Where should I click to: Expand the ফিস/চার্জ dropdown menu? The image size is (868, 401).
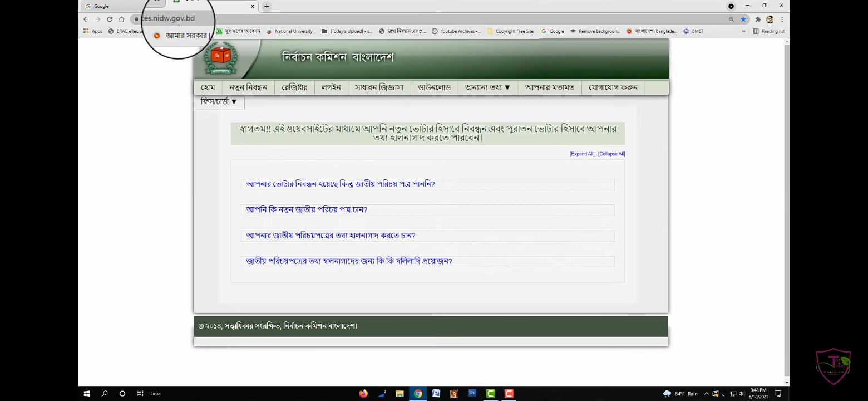pos(219,101)
